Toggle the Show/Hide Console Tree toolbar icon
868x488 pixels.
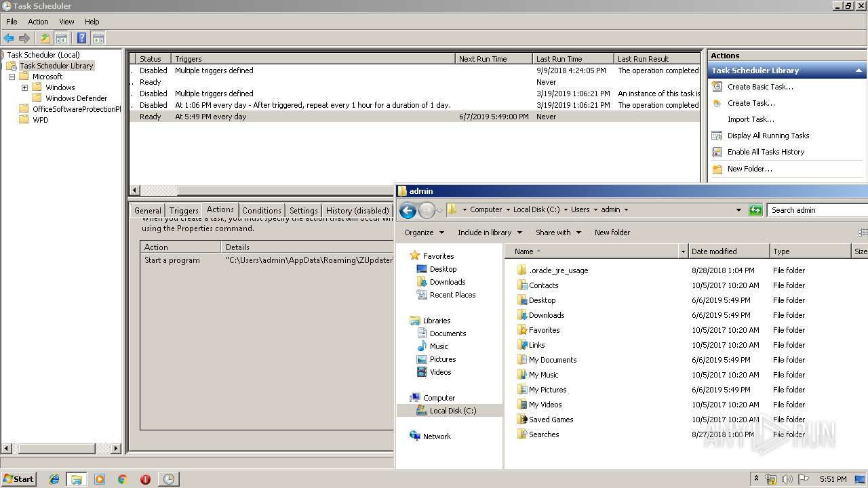[x=61, y=39]
